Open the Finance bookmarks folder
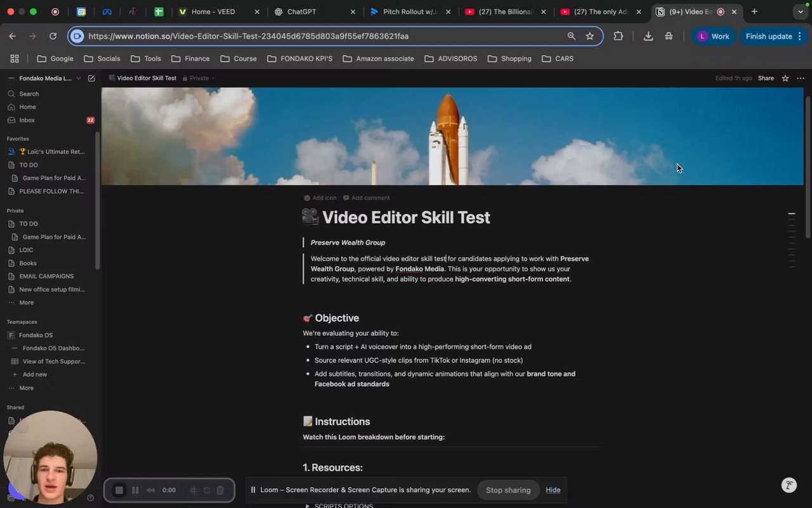This screenshot has height=508, width=812. pyautogui.click(x=190, y=58)
